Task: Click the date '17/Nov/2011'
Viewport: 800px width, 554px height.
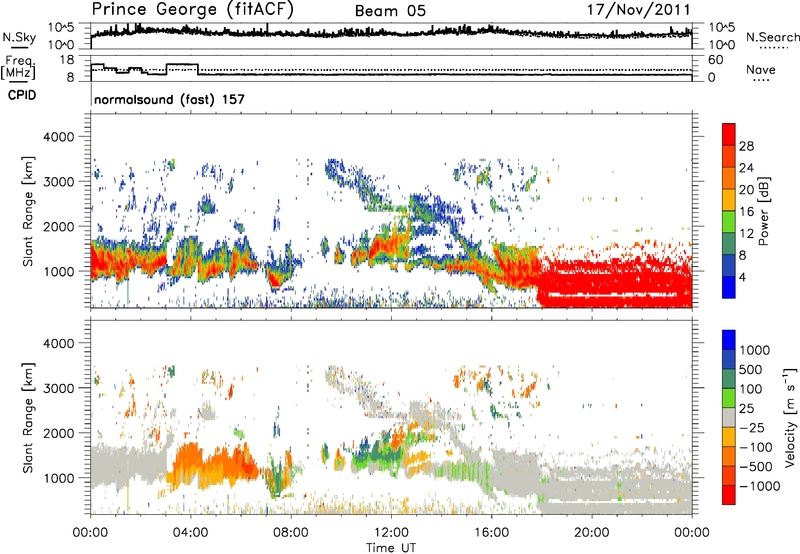Action: [x=638, y=9]
